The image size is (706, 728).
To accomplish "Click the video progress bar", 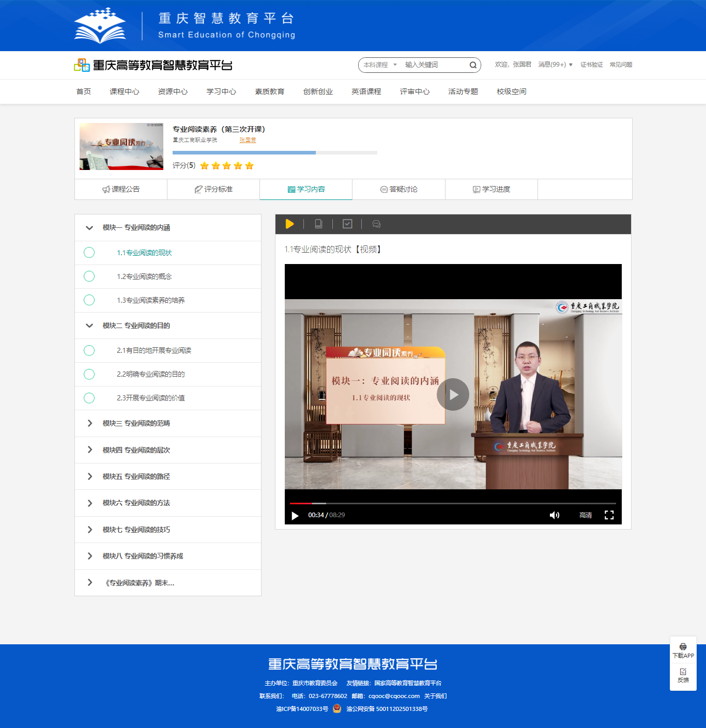I will [x=452, y=503].
